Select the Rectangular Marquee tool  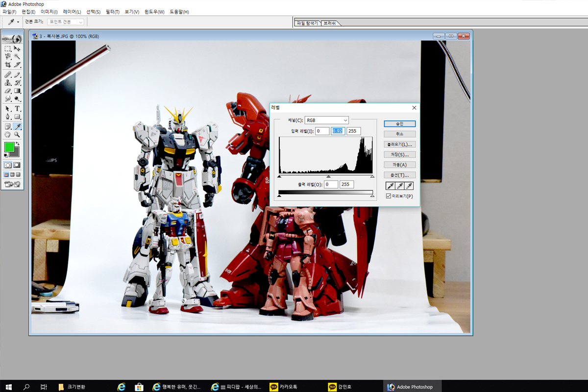[x=8, y=48]
